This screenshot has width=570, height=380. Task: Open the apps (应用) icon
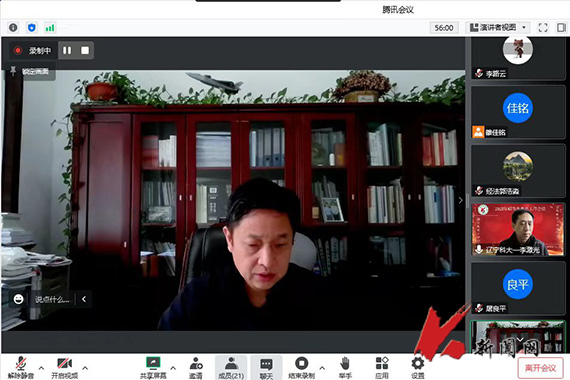[382, 368]
